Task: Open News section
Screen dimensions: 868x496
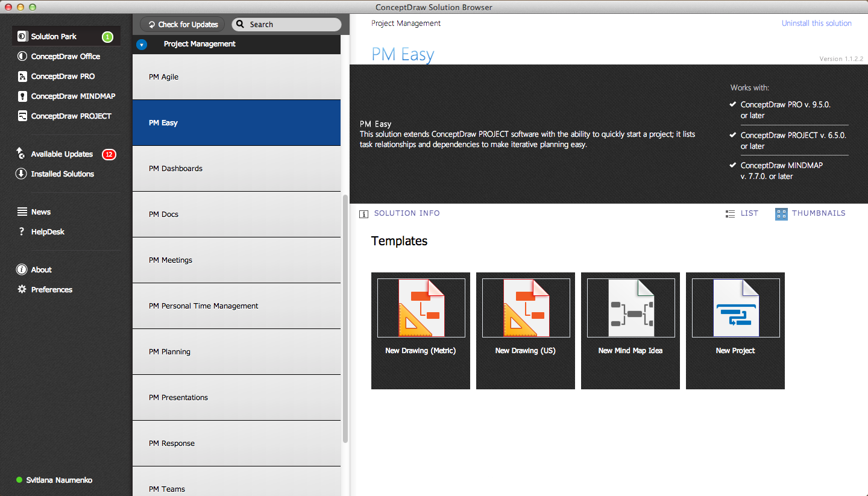Action: tap(41, 212)
